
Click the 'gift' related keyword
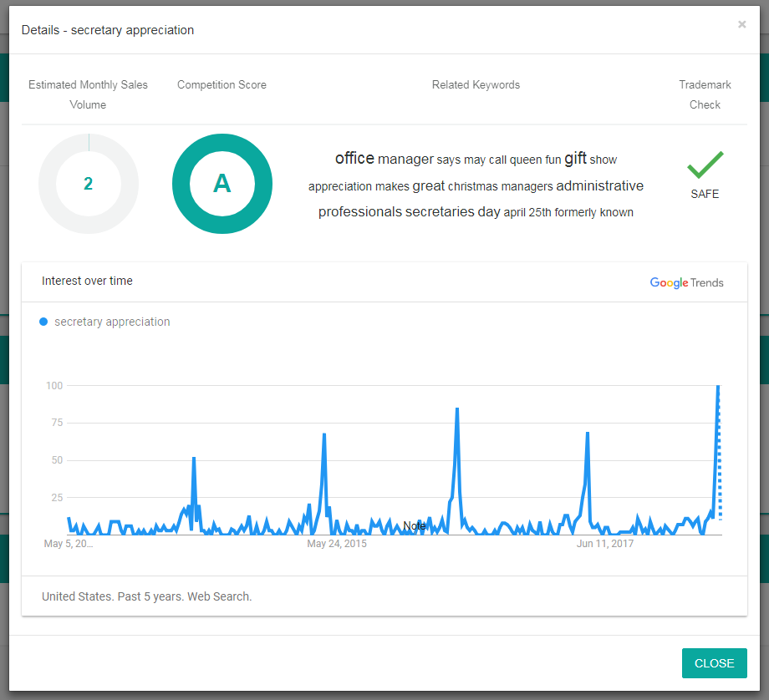tap(575, 159)
